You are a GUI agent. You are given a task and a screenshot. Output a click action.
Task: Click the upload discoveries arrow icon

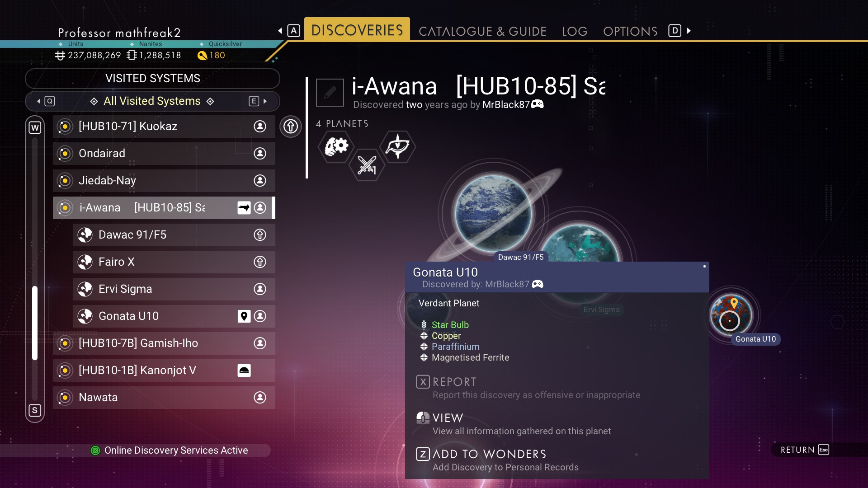click(291, 126)
